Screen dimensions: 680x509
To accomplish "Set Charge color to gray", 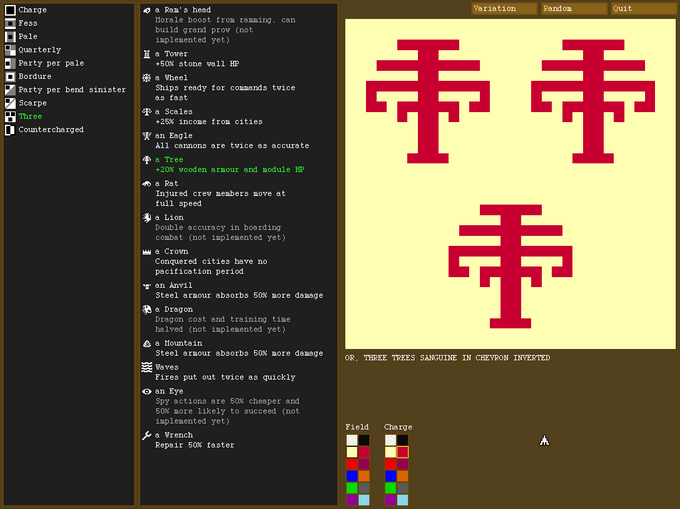I will [402, 488].
